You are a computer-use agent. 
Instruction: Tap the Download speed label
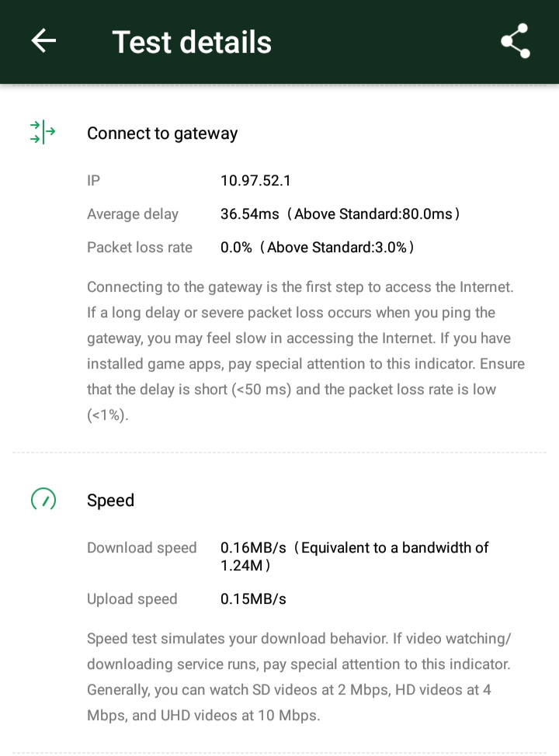click(x=142, y=548)
